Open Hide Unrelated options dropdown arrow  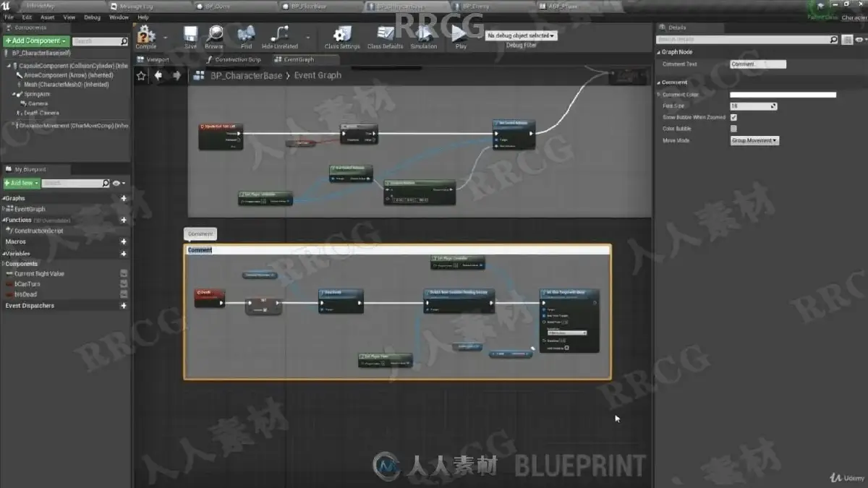[x=309, y=37]
